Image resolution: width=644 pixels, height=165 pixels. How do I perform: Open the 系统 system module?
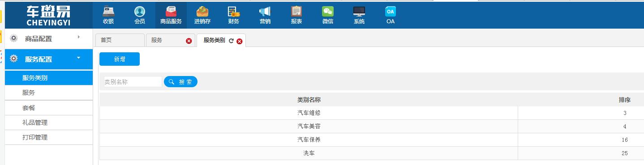click(x=359, y=15)
